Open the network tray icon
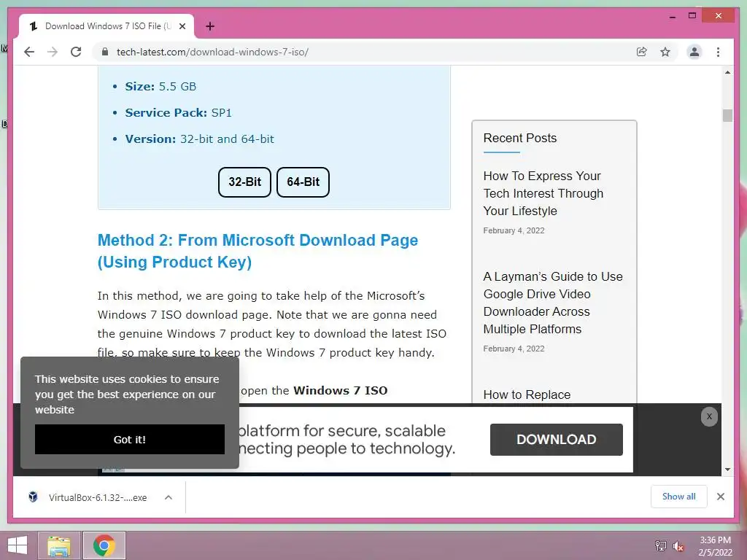The image size is (747, 560). [x=660, y=545]
